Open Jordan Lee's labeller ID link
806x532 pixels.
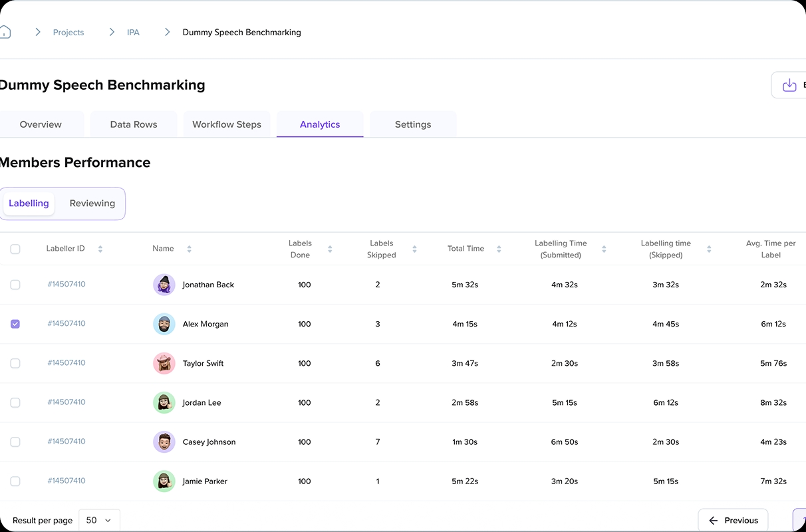click(x=67, y=402)
